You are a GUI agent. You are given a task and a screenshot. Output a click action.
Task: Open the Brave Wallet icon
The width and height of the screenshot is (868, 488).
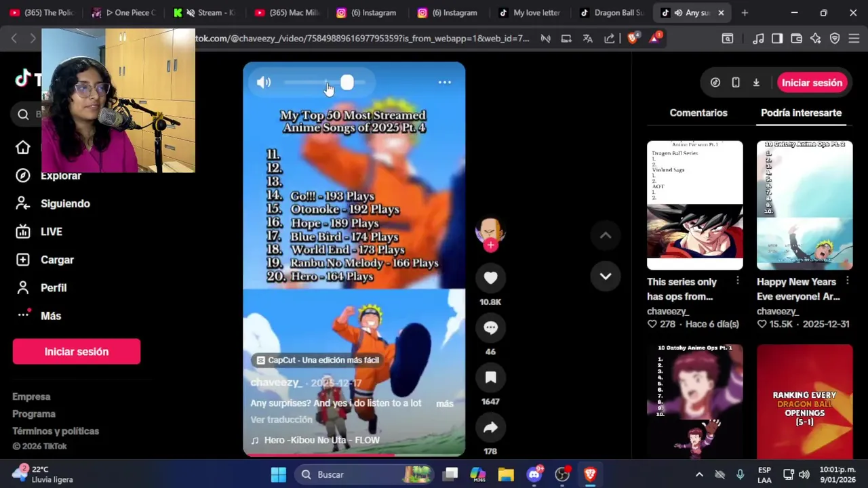(796, 39)
